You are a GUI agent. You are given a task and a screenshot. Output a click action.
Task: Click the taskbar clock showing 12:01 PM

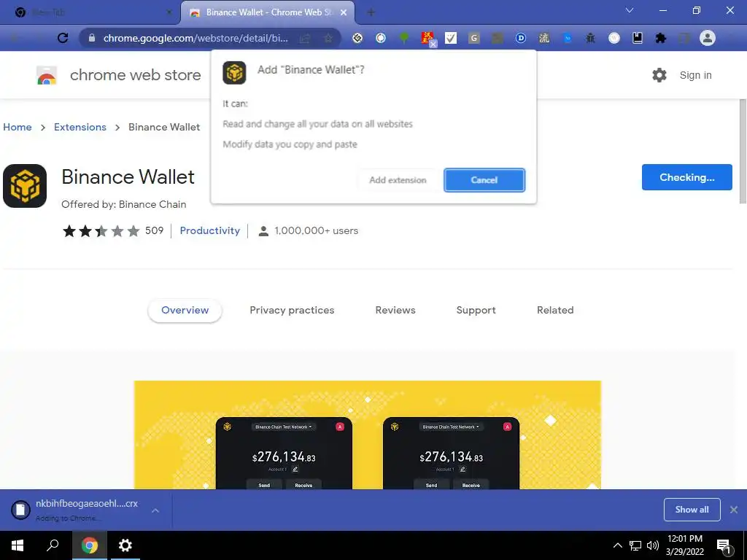coord(684,545)
